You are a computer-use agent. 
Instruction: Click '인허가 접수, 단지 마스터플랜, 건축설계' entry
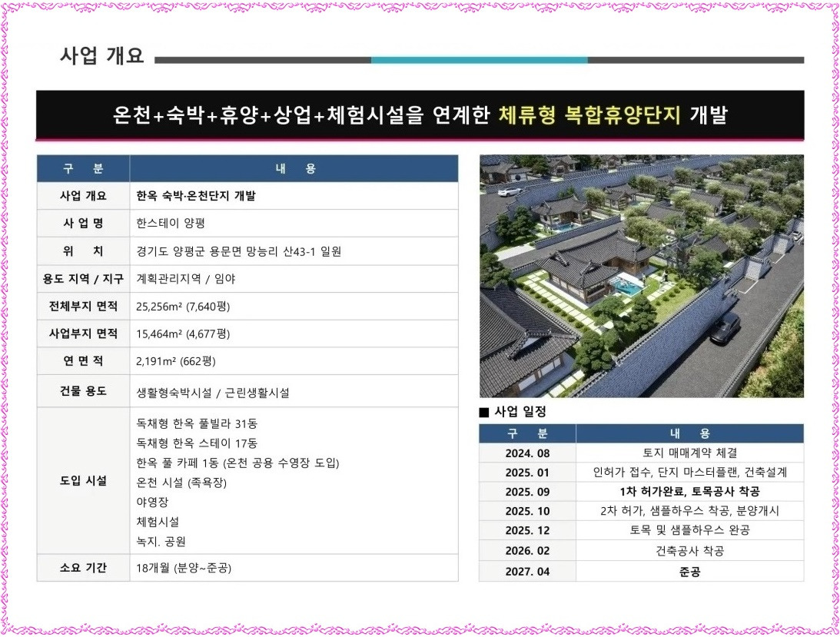coord(689,473)
